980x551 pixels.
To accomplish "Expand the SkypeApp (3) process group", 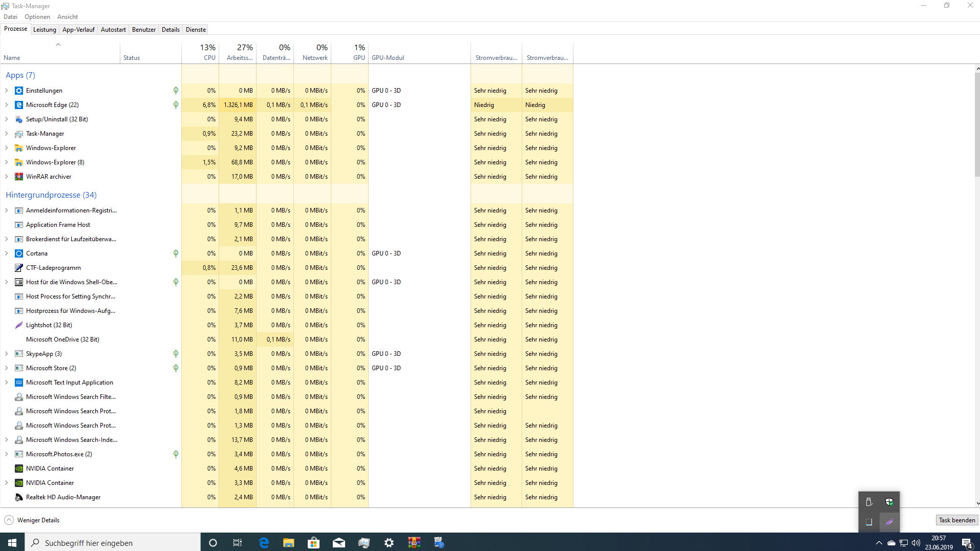I will point(6,353).
